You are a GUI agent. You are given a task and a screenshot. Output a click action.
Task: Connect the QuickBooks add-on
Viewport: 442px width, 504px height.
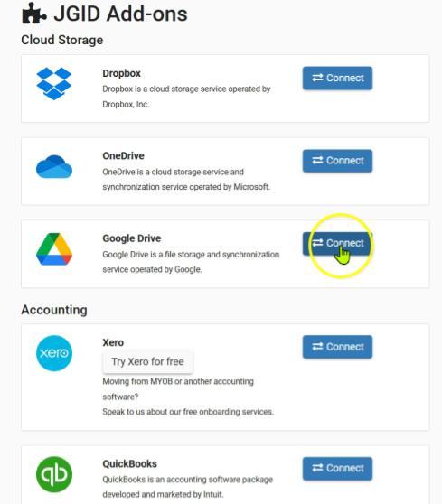[337, 468]
